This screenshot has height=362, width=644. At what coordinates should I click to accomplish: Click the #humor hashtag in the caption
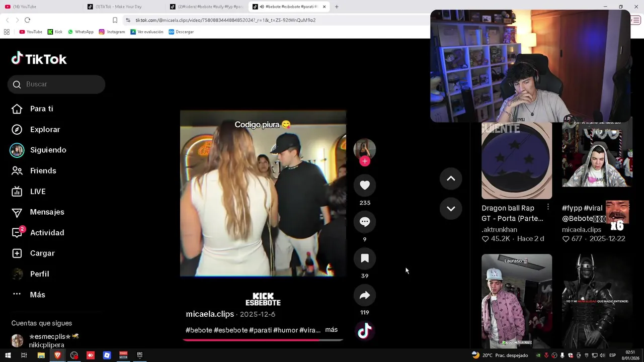285,330
